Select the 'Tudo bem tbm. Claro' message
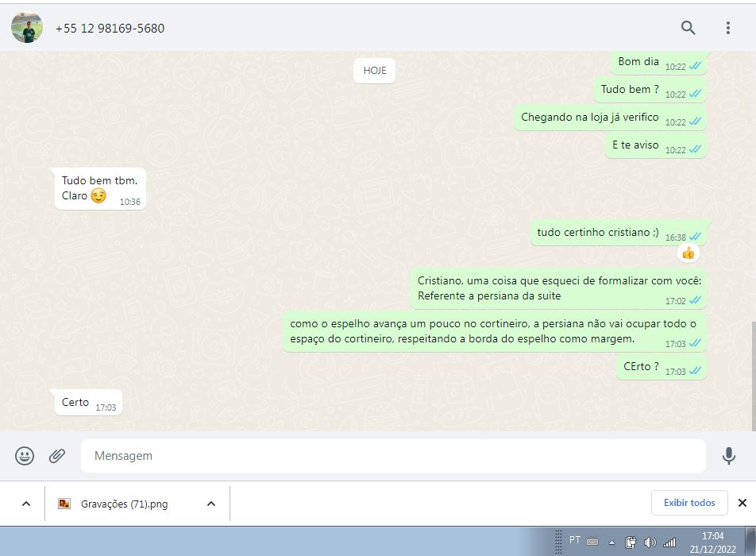The width and height of the screenshot is (756, 556). 100,188
